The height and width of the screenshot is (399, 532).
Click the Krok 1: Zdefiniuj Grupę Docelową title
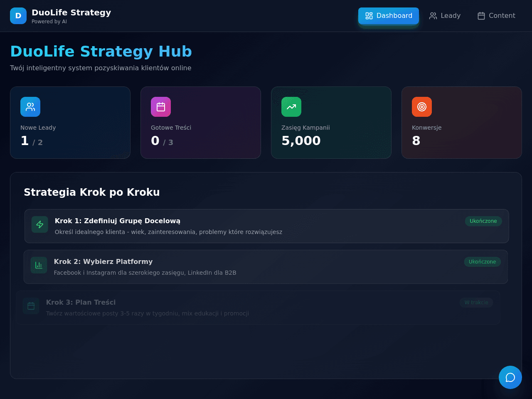coord(118,221)
